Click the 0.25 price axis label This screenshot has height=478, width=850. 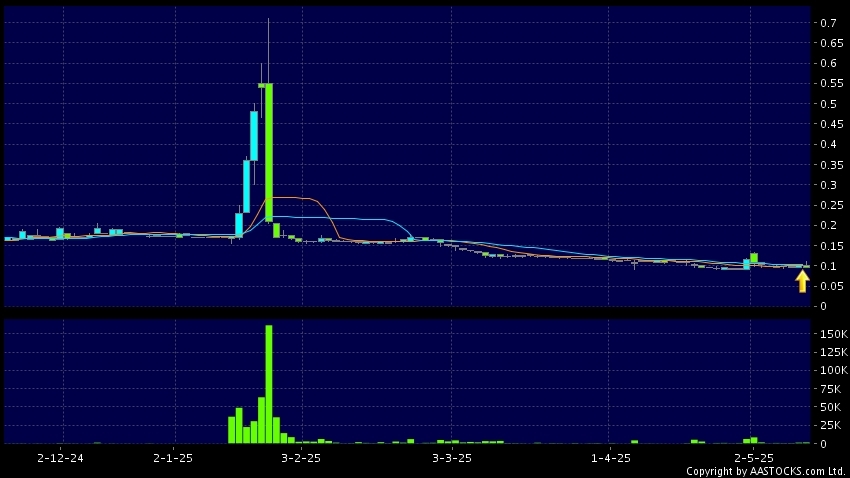(x=832, y=205)
